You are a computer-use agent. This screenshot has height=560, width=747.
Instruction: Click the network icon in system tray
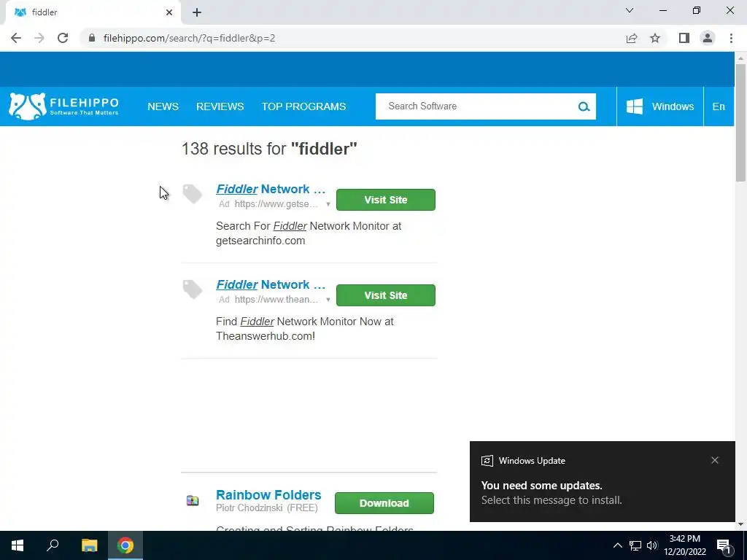635,545
